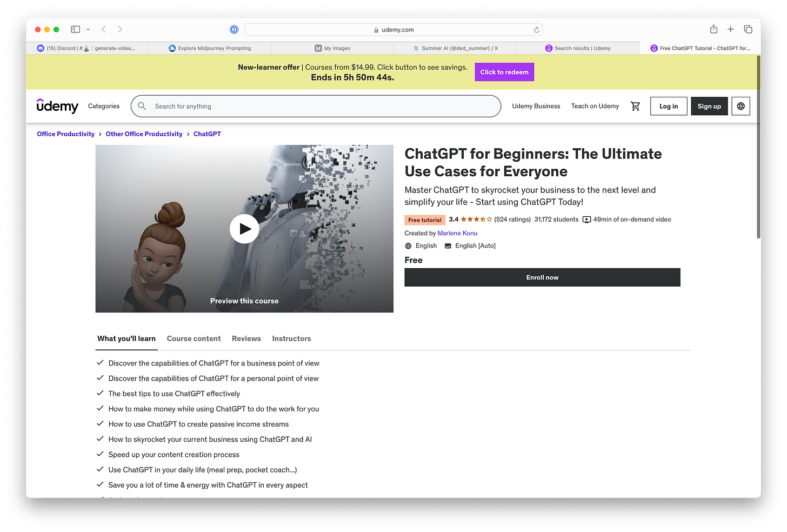Screen dimensions: 787x532
Task: Open the 1Password extension icon
Action: pos(234,30)
